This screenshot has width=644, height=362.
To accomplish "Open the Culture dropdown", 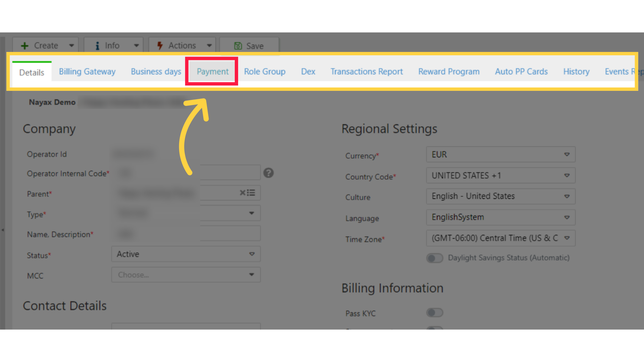I will pyautogui.click(x=501, y=196).
